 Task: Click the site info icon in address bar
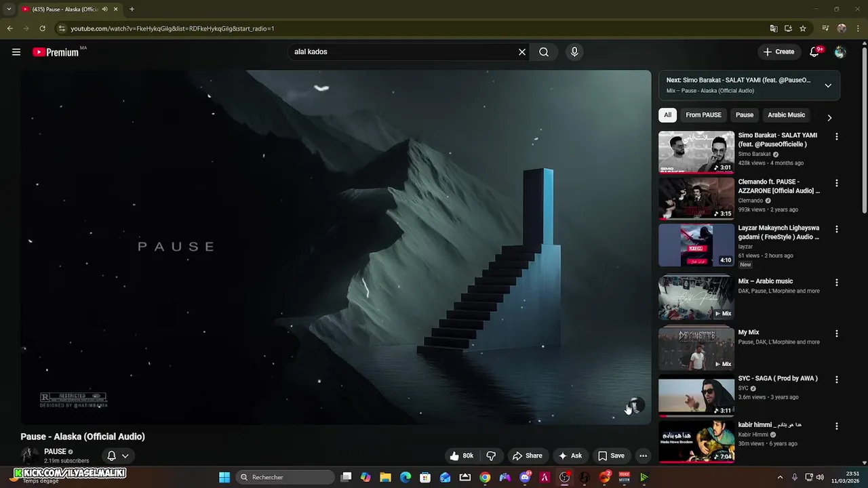click(62, 28)
